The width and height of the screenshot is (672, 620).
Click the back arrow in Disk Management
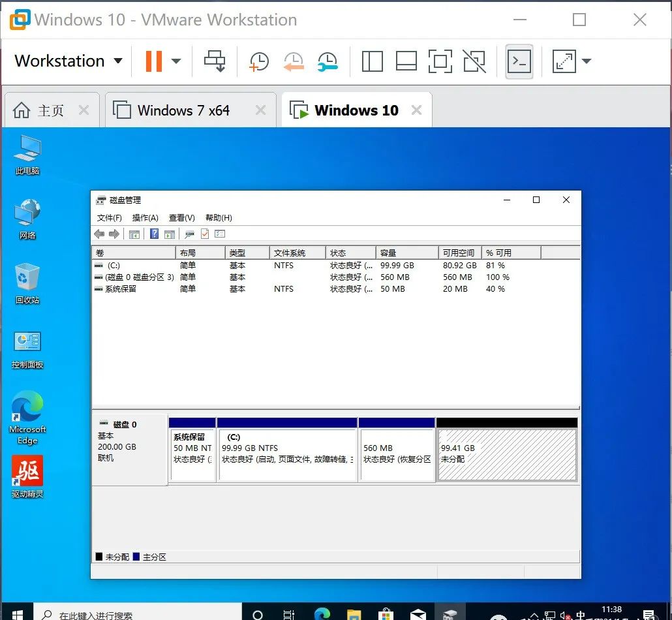[x=99, y=234]
